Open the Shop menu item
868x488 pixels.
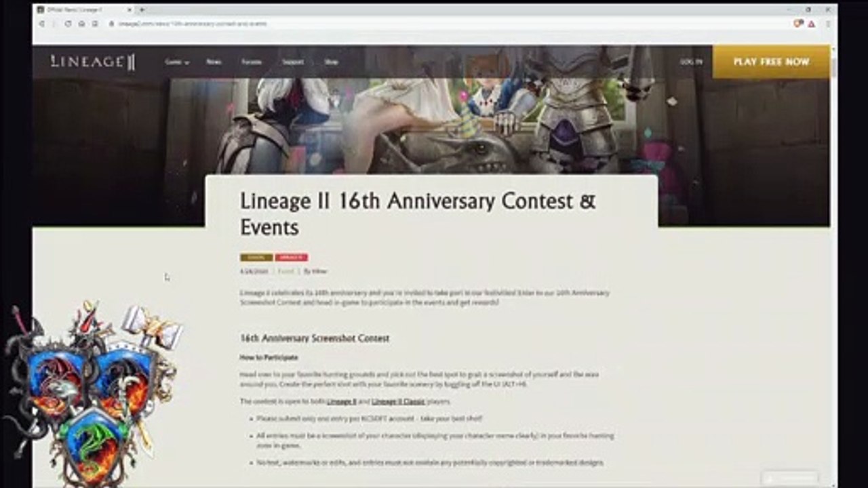pyautogui.click(x=331, y=62)
